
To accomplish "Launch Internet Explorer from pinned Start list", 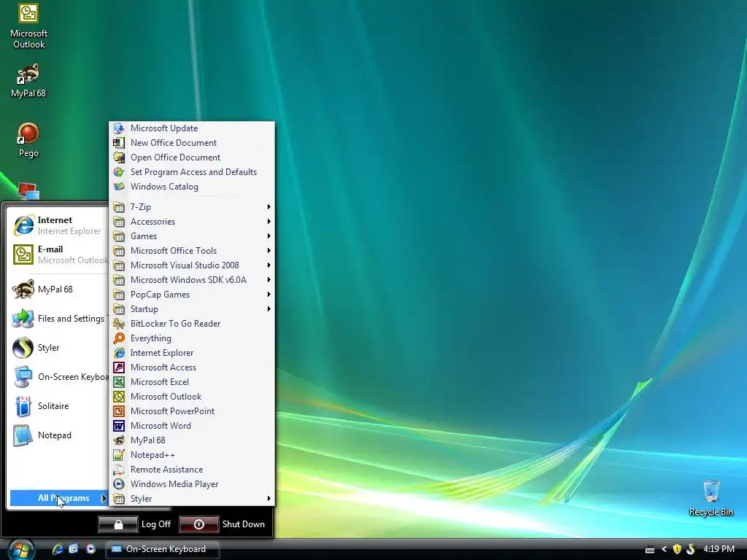I will point(59,225).
